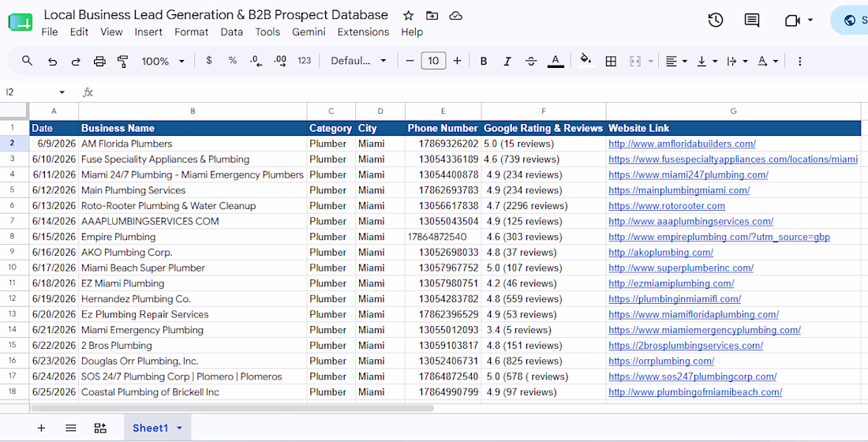Viewport: 868px width, 442px height.
Task: Open the Sheet1 tab options arrow
Action: point(179,428)
